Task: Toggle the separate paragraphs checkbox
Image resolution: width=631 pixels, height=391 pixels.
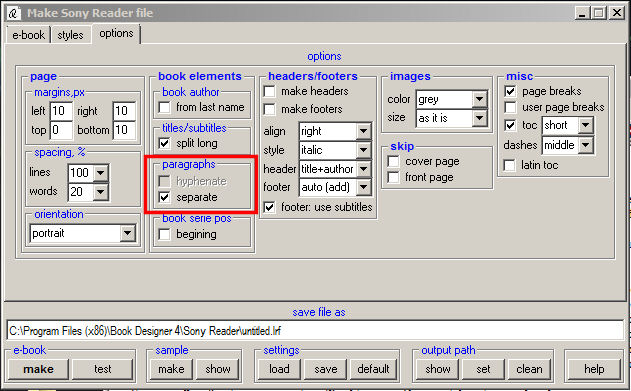Action: click(164, 198)
